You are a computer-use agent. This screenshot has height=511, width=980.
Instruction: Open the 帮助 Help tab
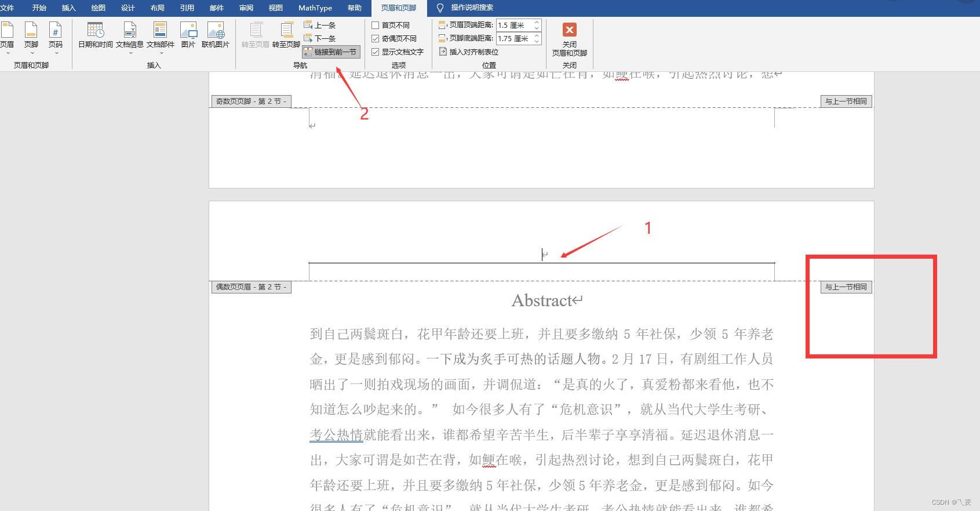pyautogui.click(x=355, y=8)
